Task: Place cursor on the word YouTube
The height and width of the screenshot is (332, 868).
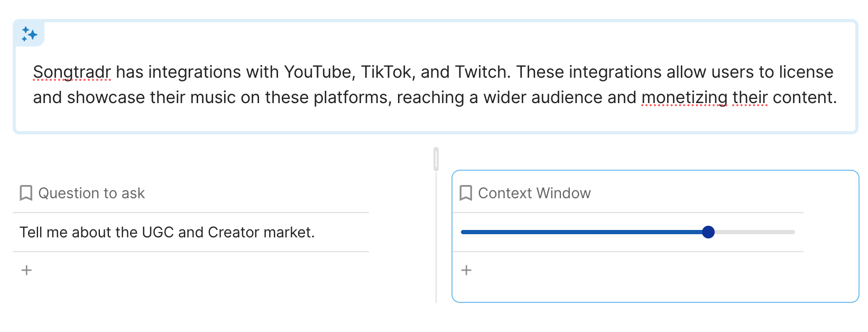Action: click(319, 72)
